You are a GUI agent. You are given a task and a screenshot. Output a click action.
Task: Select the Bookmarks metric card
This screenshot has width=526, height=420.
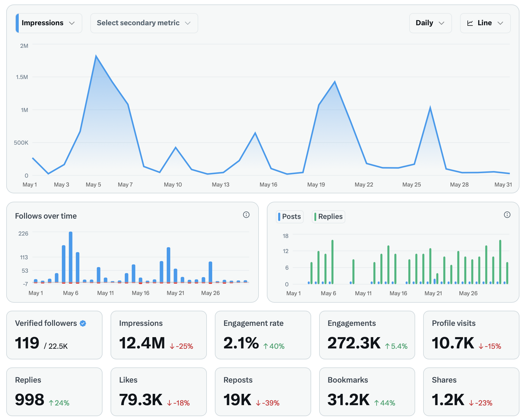(367, 391)
